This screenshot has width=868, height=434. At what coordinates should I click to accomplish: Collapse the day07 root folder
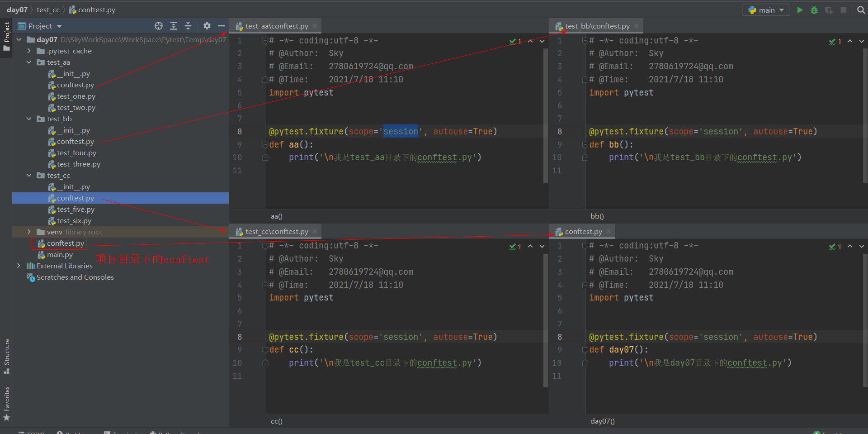19,40
